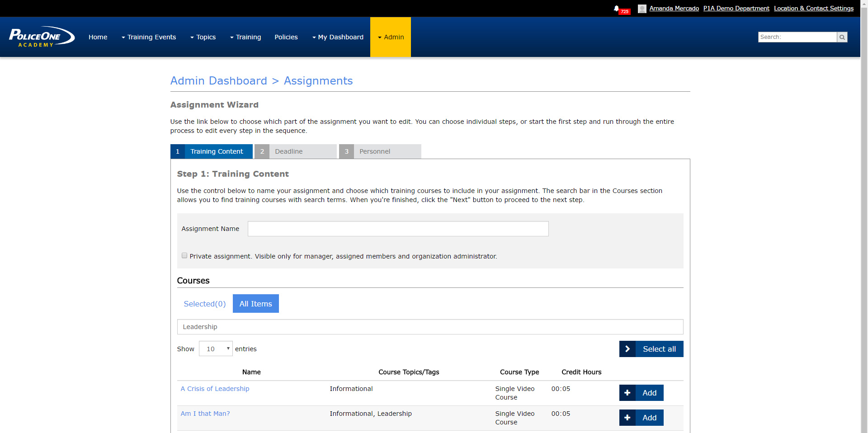The image size is (868, 433).
Task: Click the Course Topics/Tags column header
Action: [x=409, y=372]
